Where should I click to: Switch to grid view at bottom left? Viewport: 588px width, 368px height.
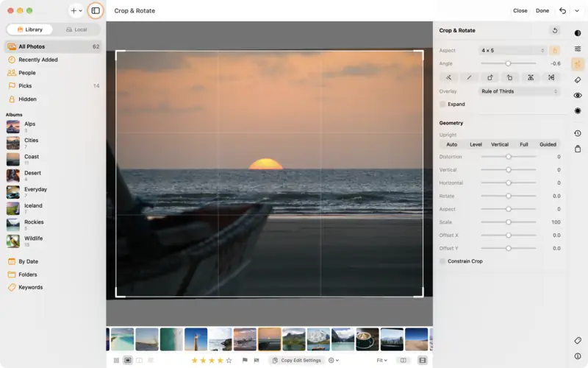pos(116,361)
